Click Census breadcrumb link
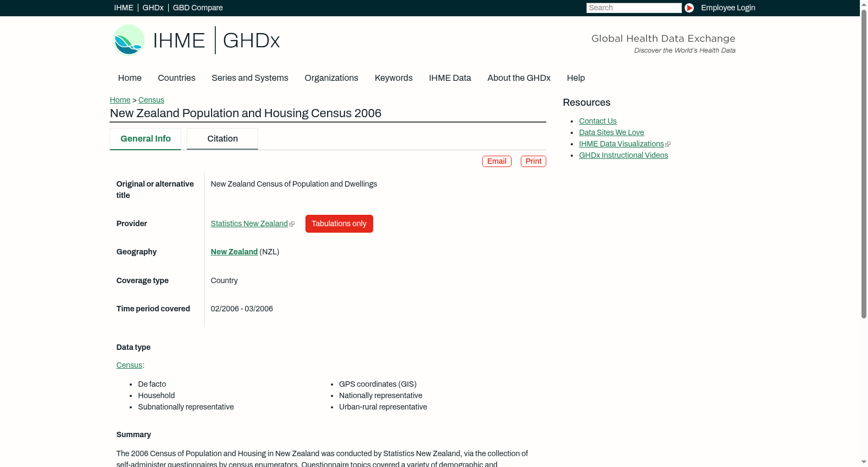This screenshot has height=467, width=868. coord(151,100)
